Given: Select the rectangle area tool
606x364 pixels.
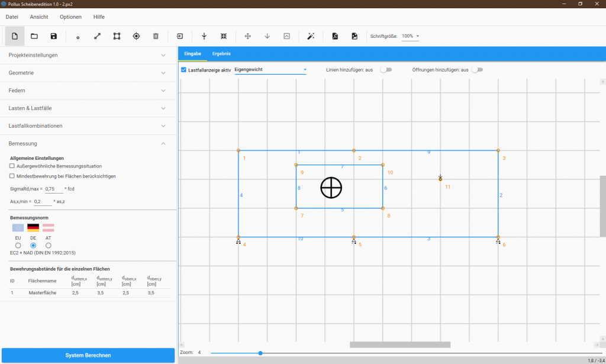Looking at the screenshot, I should (117, 36).
